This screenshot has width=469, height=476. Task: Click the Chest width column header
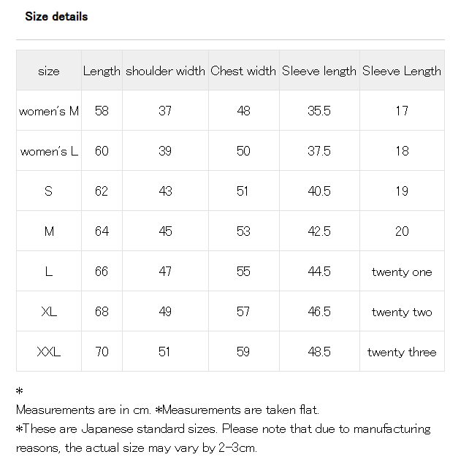(x=243, y=71)
